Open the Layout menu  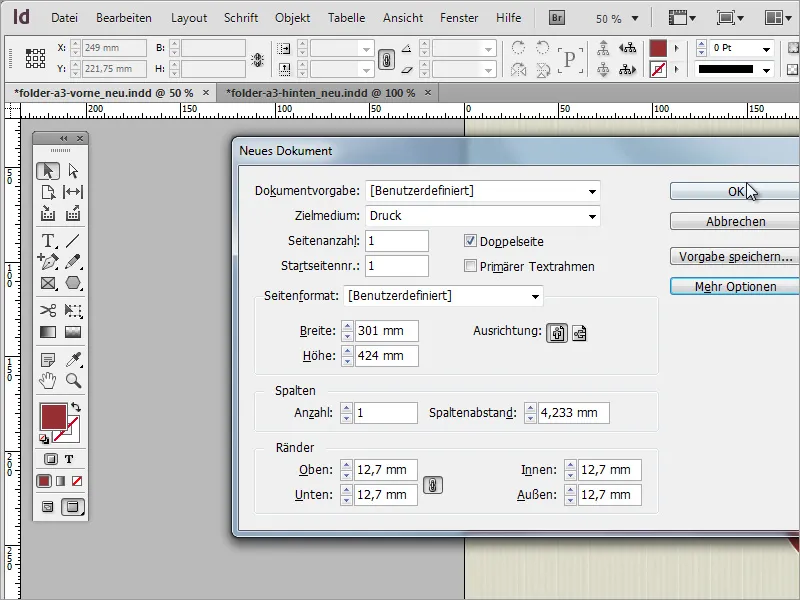(189, 18)
